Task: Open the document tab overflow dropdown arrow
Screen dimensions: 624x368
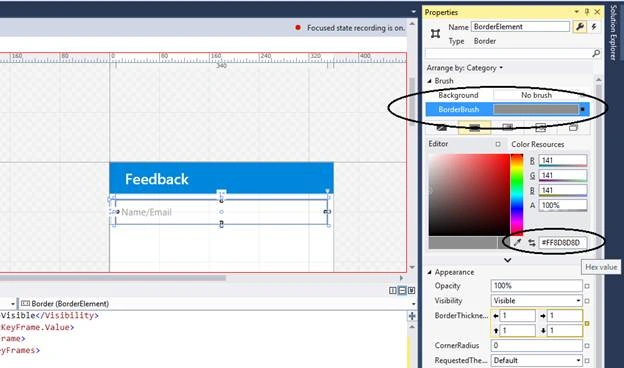Action: (413, 12)
